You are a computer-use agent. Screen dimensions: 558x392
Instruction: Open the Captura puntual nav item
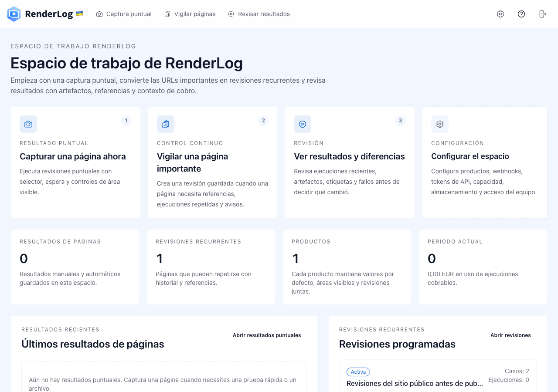(124, 14)
